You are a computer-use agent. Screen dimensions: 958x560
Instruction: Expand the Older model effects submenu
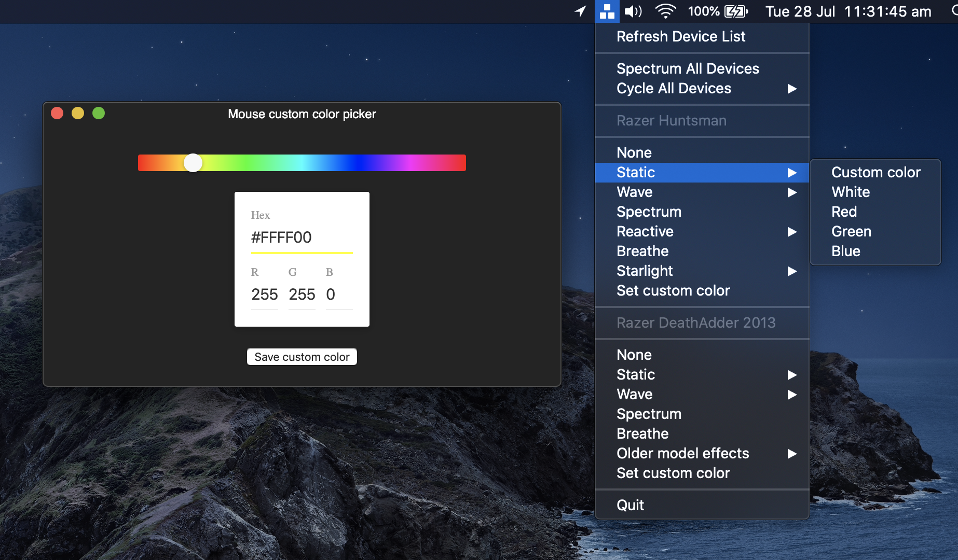(702, 453)
